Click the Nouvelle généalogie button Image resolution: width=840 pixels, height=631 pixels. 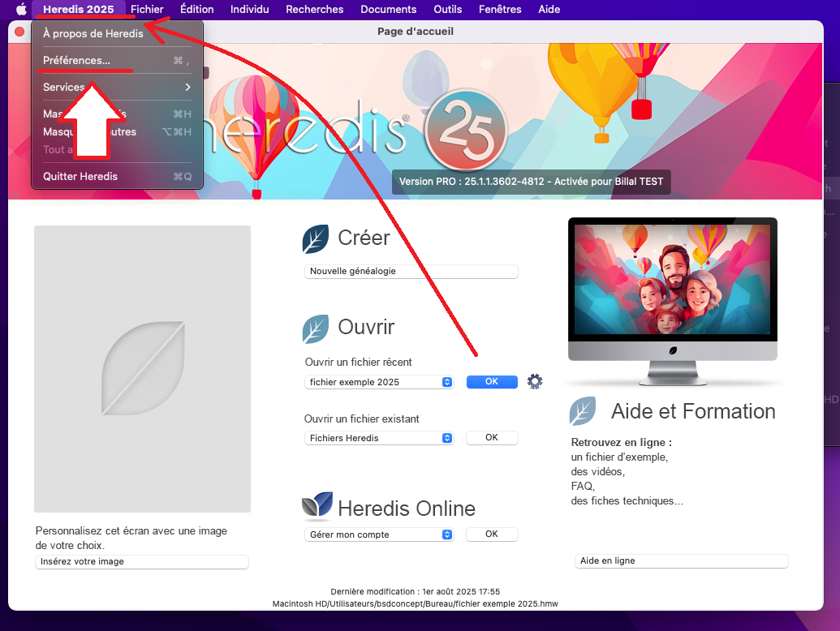pyautogui.click(x=411, y=272)
